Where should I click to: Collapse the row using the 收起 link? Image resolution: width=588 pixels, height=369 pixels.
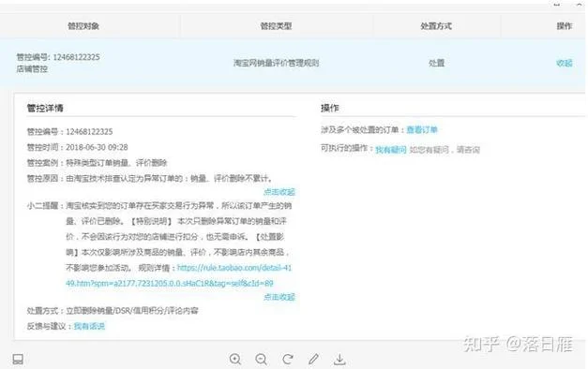[x=564, y=63]
